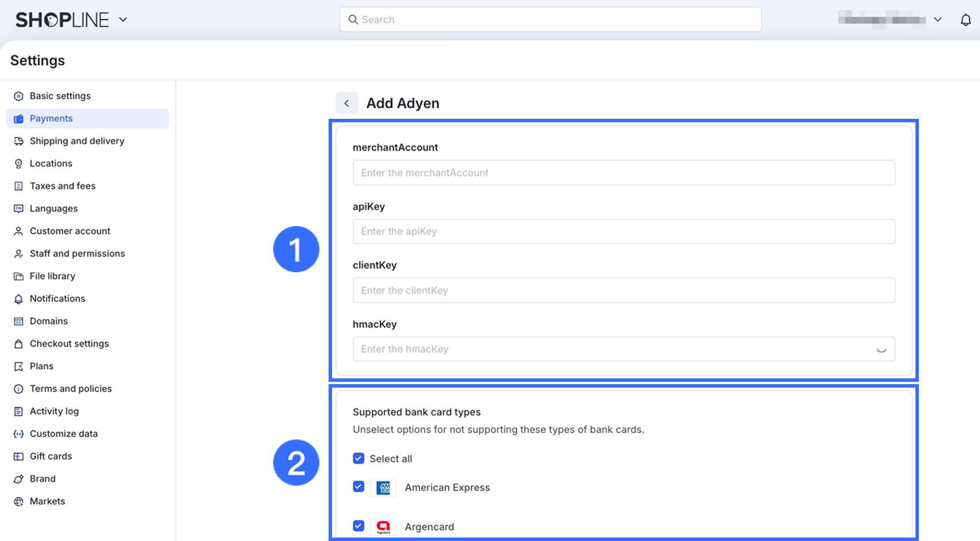
Task: Click the Staff and permissions icon
Action: (18, 254)
